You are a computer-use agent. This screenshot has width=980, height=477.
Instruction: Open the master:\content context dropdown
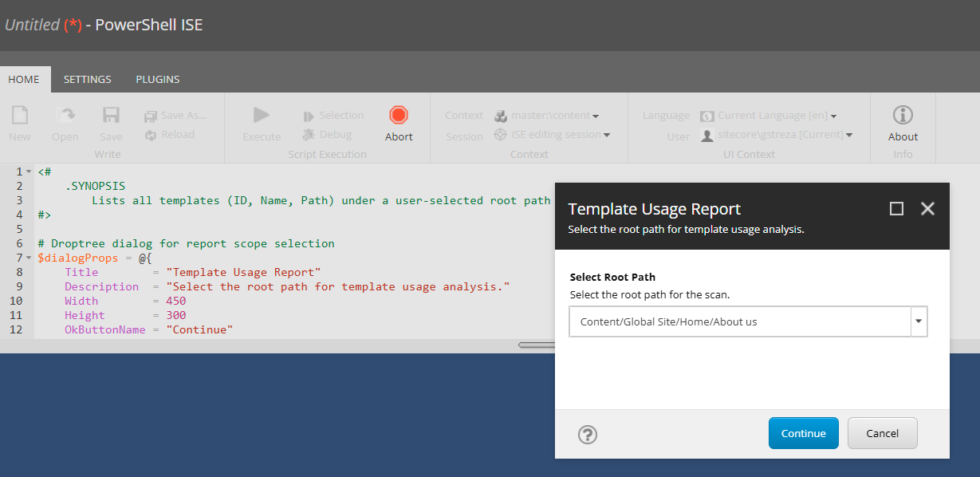click(547, 115)
